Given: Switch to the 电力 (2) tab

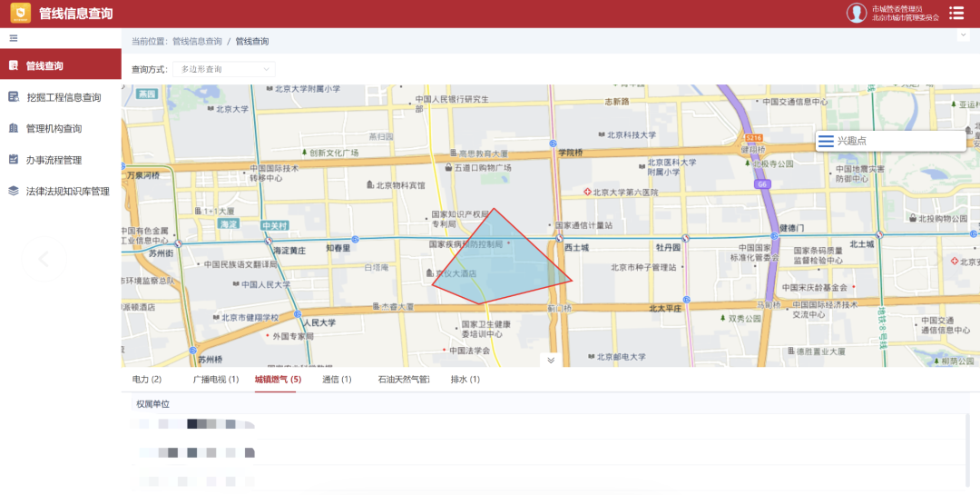Looking at the screenshot, I should 146,380.
